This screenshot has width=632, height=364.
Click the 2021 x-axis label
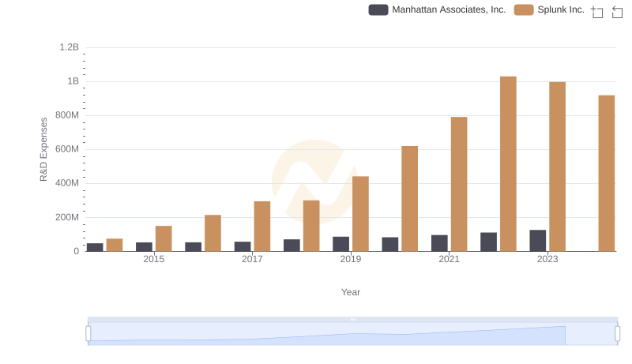(x=449, y=259)
